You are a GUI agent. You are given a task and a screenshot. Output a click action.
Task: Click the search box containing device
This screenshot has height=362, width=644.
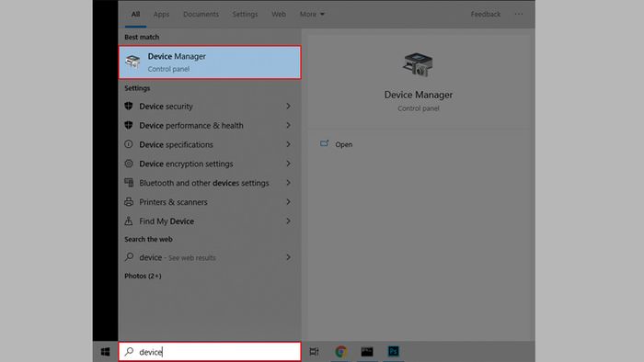pyautogui.click(x=210, y=352)
